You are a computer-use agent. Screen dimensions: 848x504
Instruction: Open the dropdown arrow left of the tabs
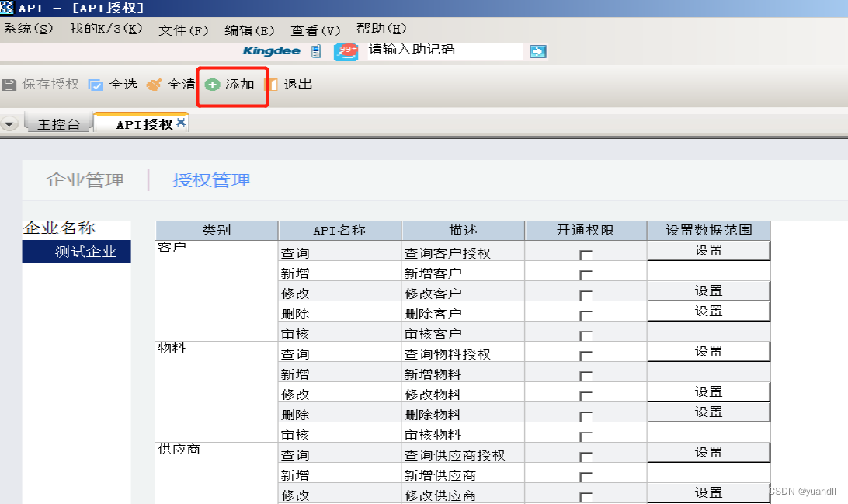(9, 122)
